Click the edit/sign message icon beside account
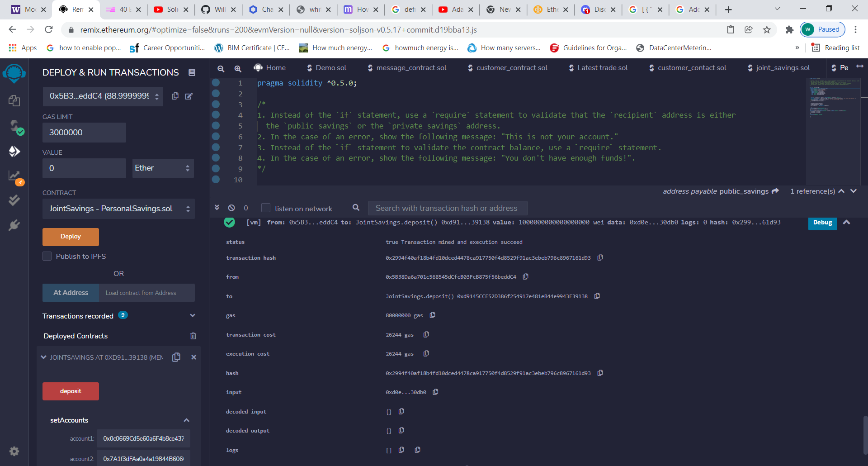 point(189,96)
